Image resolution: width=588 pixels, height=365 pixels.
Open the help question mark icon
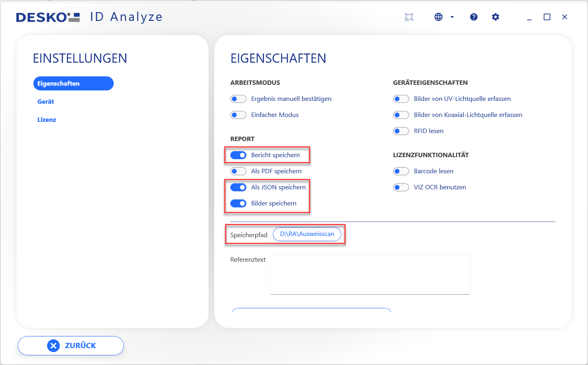(474, 17)
